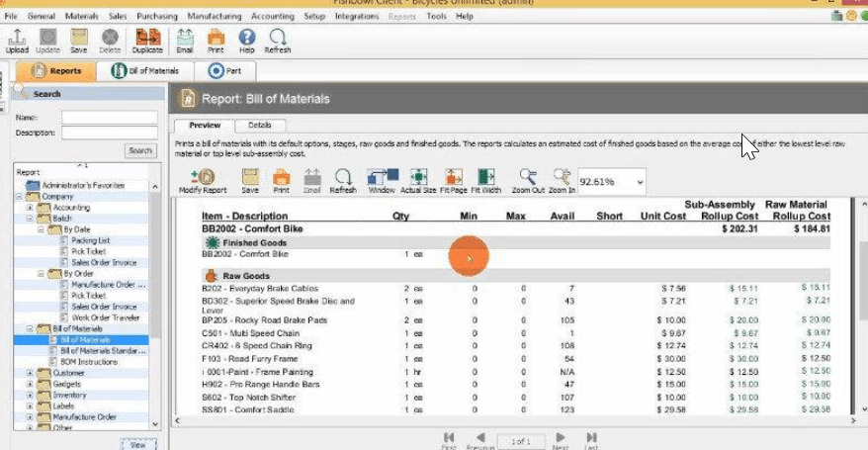
Task: Select Packing List report
Action: (x=90, y=240)
